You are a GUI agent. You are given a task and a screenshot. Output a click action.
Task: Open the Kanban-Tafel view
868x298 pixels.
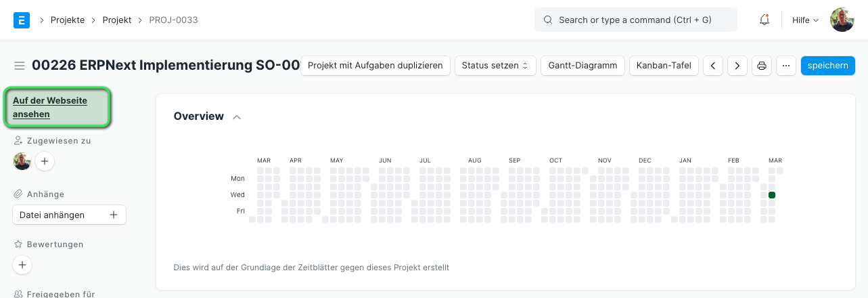(664, 66)
